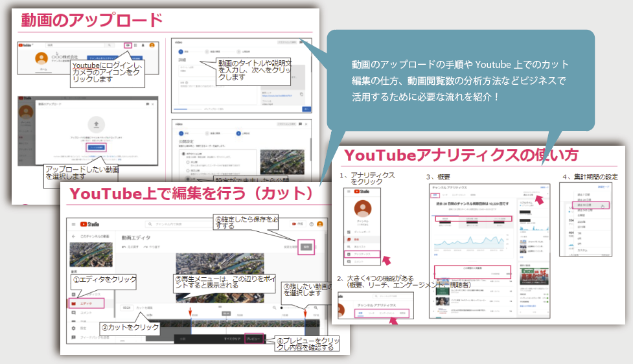Screen dimensions: 633x364
Task: Click the notification bell in YouTube header
Action: click(143, 45)
